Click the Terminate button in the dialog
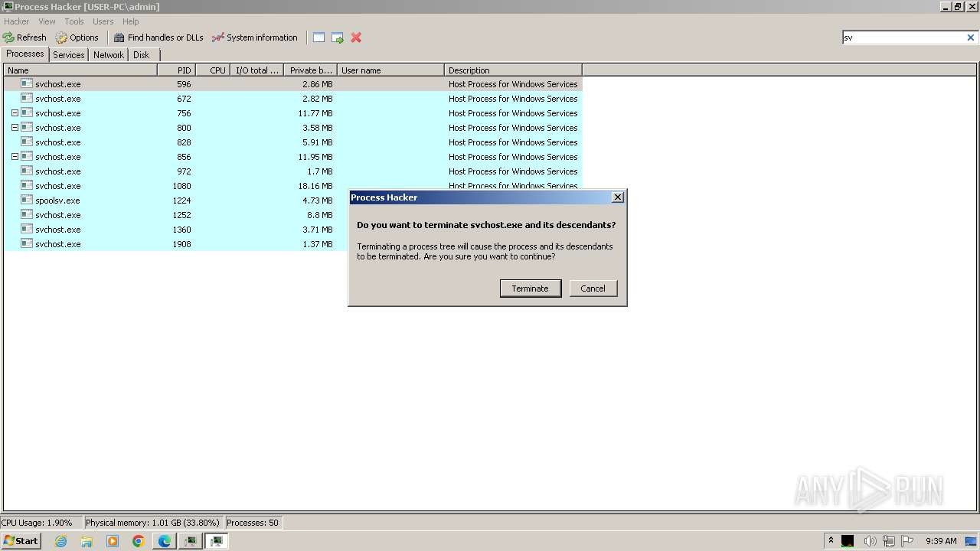980x551 pixels. (531, 289)
